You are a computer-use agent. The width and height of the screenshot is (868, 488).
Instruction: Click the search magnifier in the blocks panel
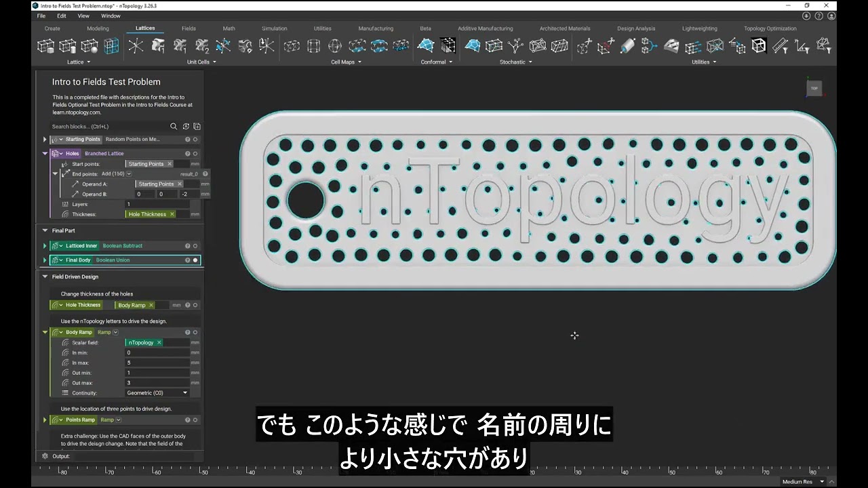tap(174, 126)
